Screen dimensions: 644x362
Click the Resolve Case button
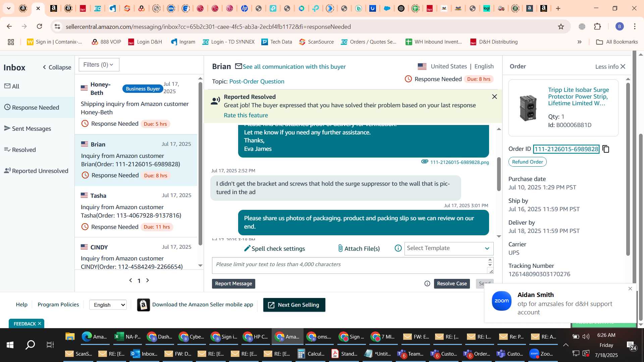tap(452, 284)
